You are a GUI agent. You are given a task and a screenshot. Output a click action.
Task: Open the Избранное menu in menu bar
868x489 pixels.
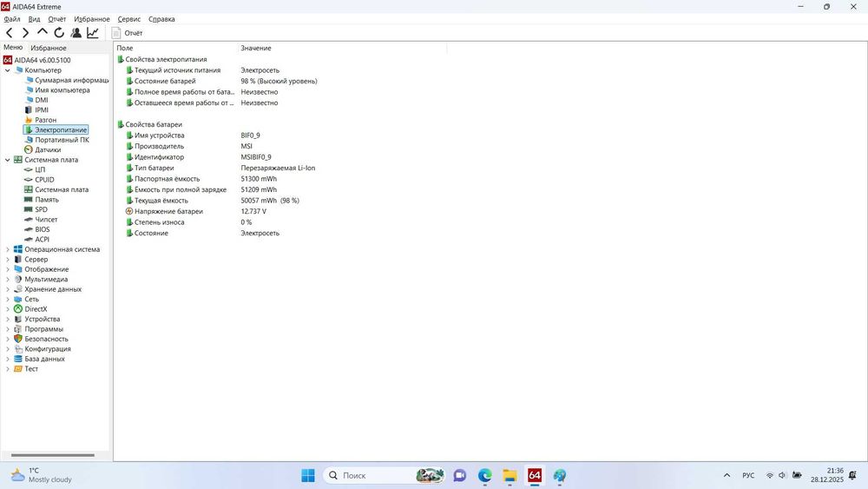92,19
